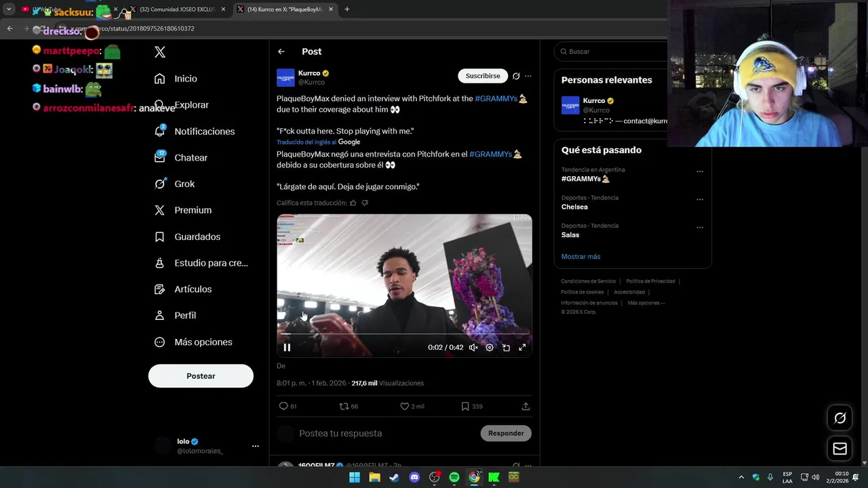Click the Postear button
The image size is (868, 488).
pyautogui.click(x=201, y=376)
